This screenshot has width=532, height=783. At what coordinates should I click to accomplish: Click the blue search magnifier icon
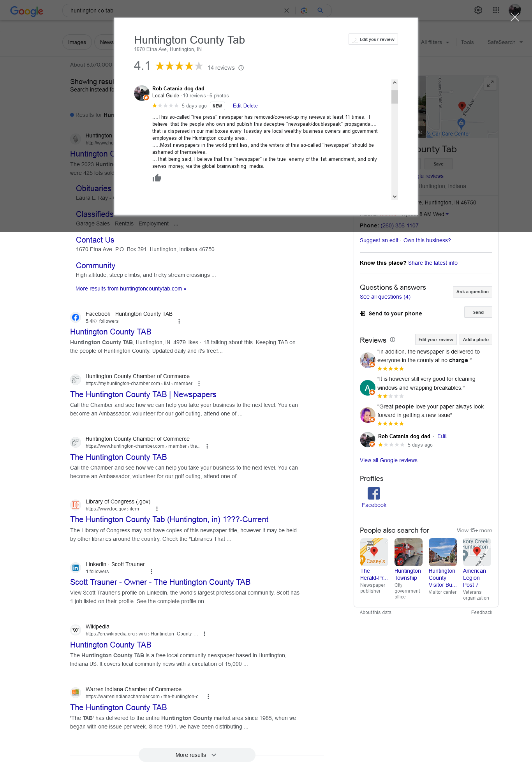click(x=320, y=11)
